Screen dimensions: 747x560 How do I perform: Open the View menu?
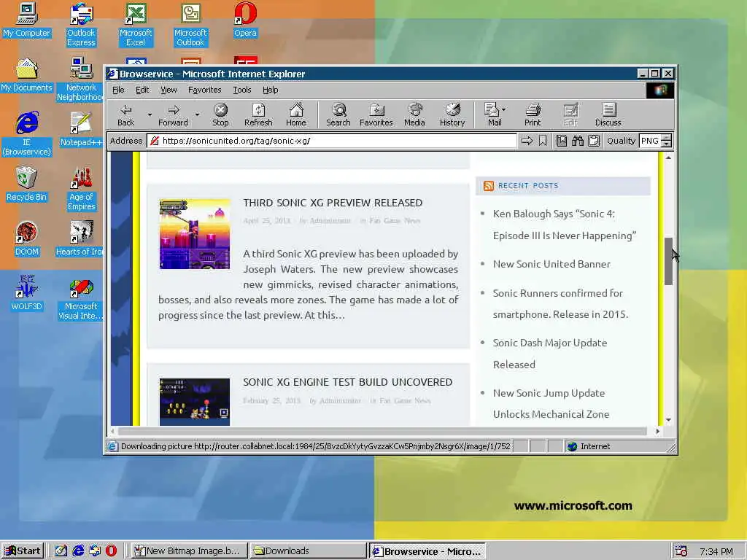coord(169,90)
